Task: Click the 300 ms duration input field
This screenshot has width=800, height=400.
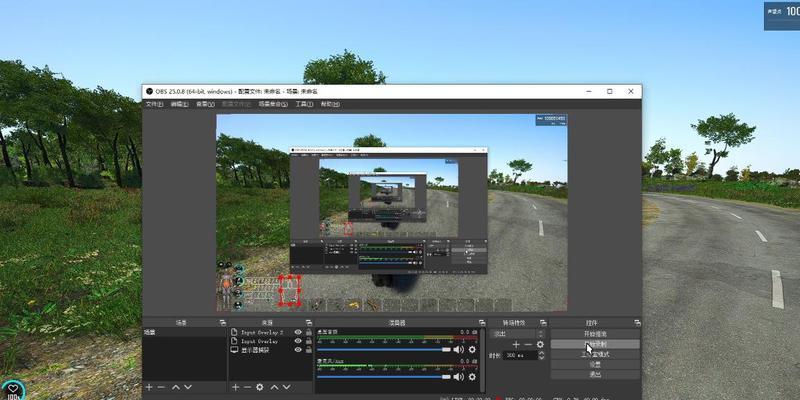Action: [520, 355]
